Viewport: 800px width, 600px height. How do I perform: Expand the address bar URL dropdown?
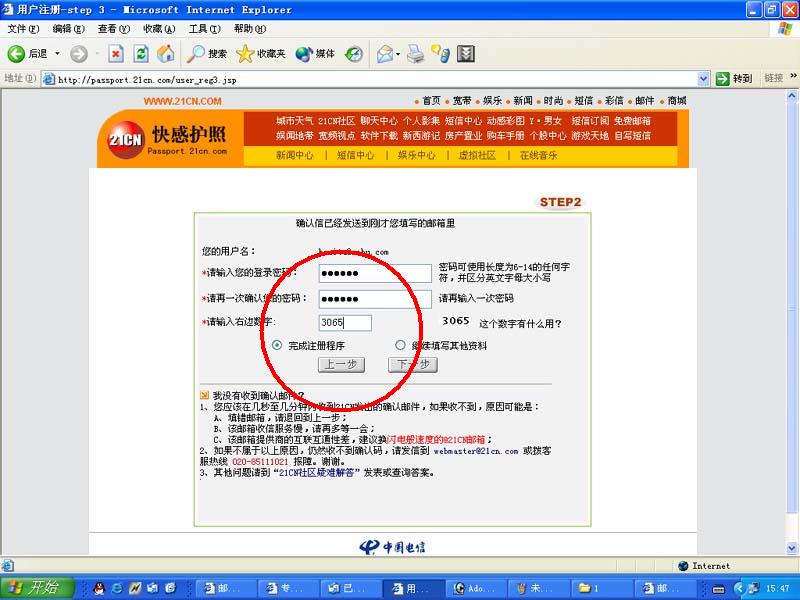[x=704, y=79]
